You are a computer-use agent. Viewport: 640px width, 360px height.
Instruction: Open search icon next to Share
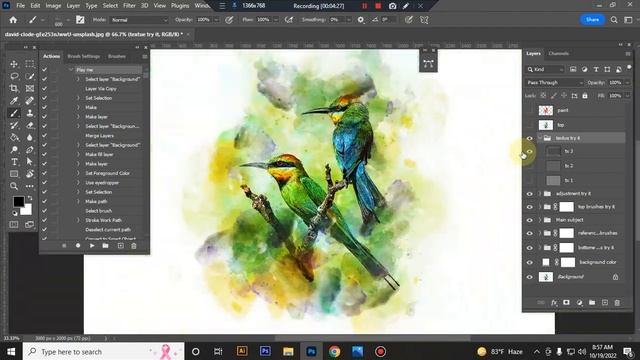tap(614, 20)
